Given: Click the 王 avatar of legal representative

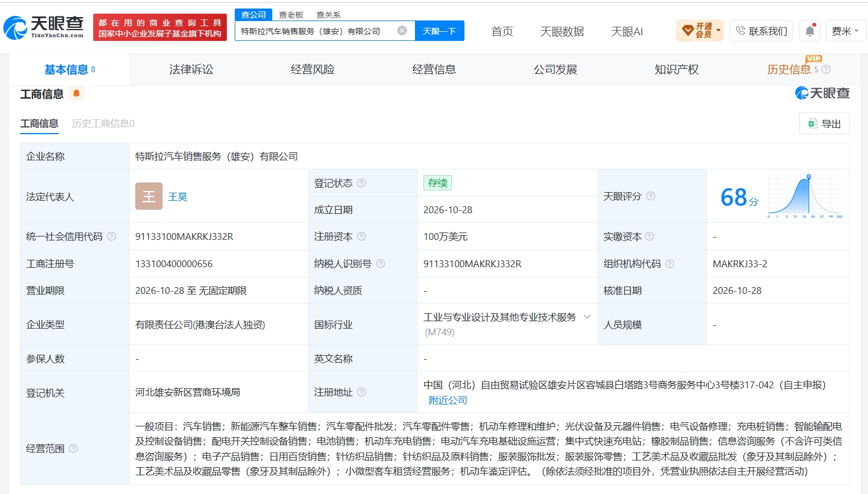Looking at the screenshot, I should point(149,196).
